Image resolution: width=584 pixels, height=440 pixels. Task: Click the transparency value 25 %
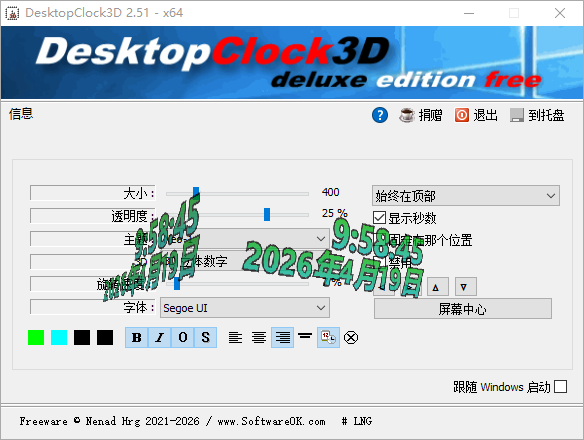[334, 213]
